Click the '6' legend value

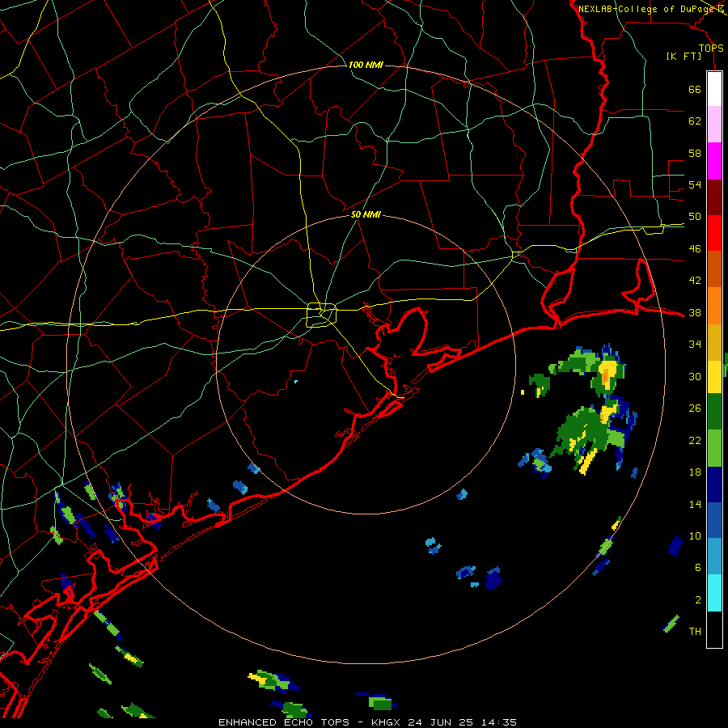click(698, 568)
